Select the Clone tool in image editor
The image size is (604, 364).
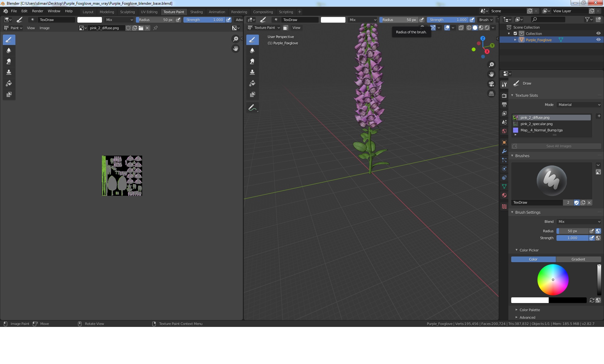tap(9, 72)
